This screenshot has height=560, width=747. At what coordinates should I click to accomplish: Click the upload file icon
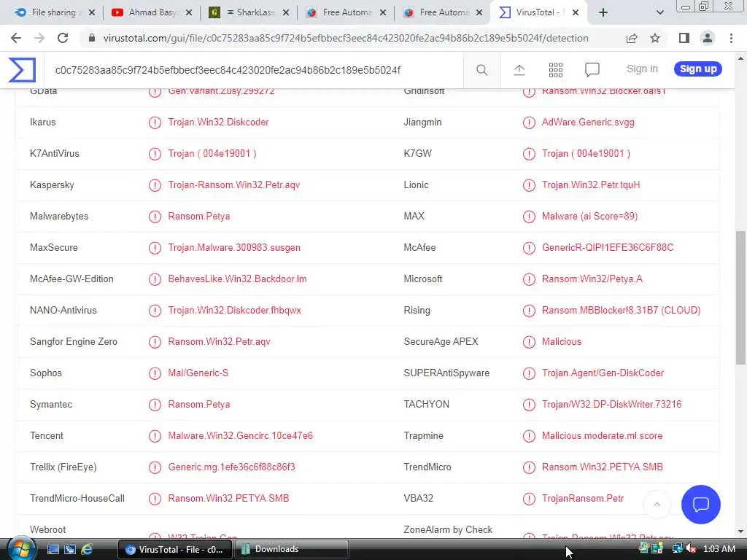click(x=519, y=70)
